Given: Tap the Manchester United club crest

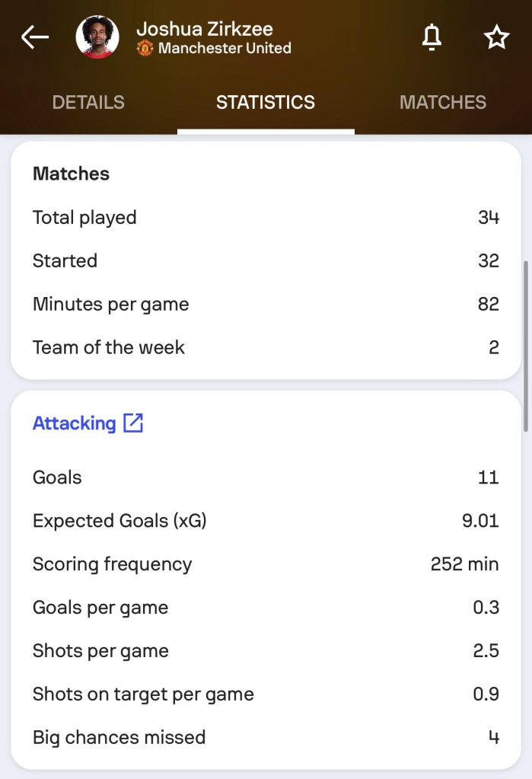Looking at the screenshot, I should tap(145, 48).
